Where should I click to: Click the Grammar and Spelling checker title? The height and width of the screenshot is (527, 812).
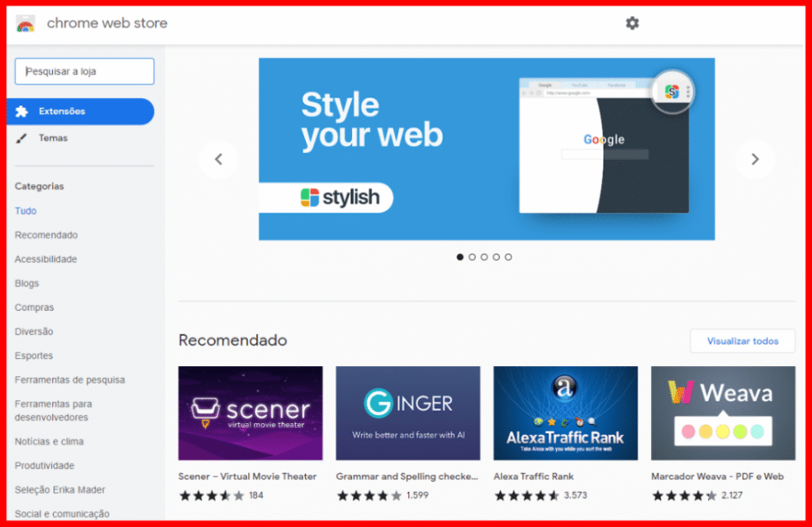[x=407, y=476]
